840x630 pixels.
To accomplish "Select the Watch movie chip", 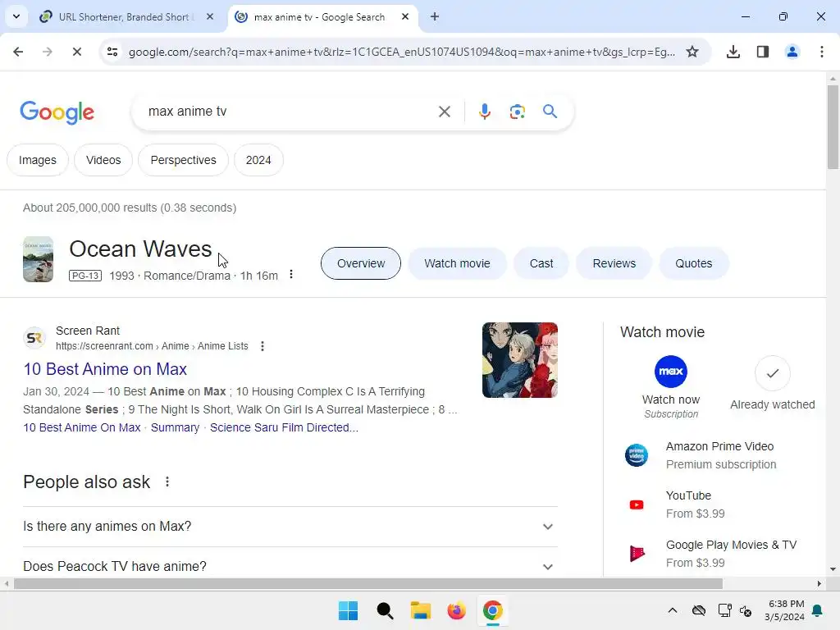I will (457, 263).
